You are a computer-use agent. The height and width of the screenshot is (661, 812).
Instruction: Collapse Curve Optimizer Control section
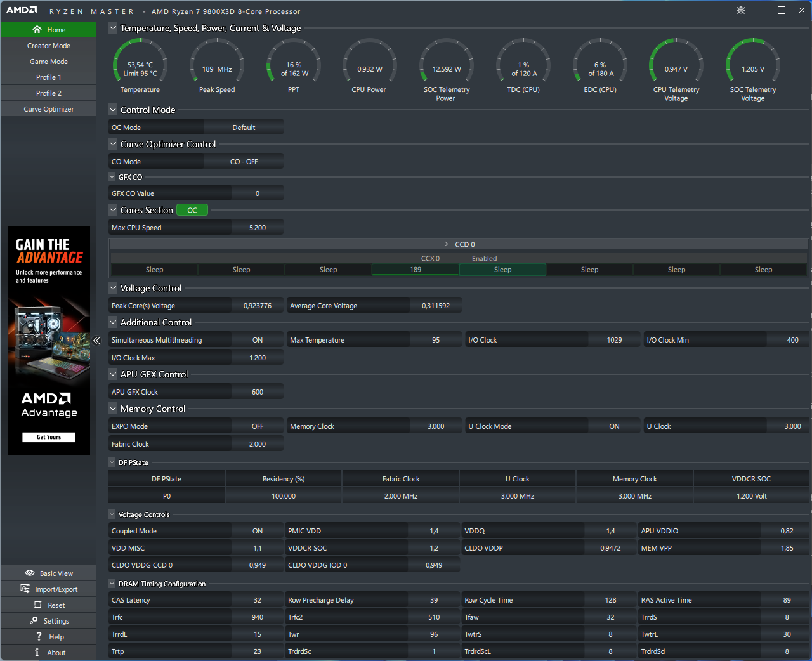tap(113, 143)
